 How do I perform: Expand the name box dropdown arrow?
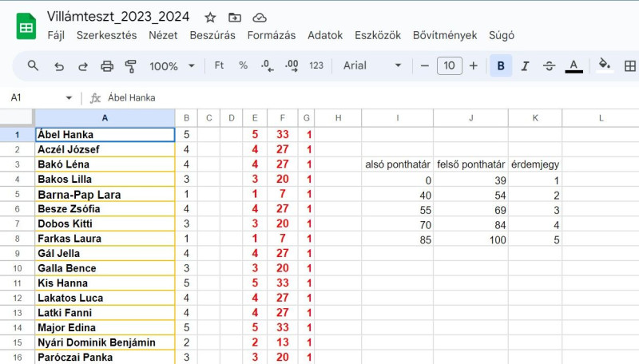(69, 97)
